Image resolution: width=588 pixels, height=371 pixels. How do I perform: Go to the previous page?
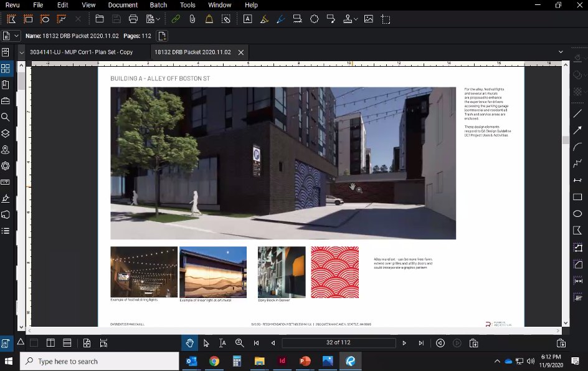[x=273, y=343]
